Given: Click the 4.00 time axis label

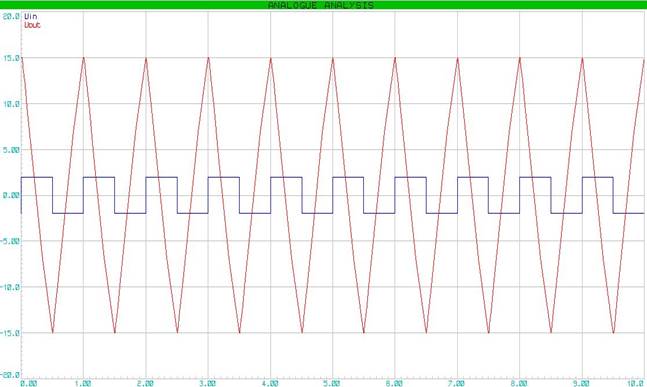Looking at the screenshot, I should (270, 383).
